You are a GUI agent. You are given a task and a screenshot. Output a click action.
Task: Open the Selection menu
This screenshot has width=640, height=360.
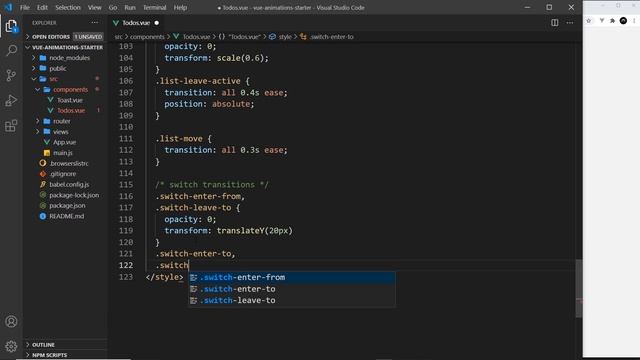pyautogui.click(x=68, y=7)
